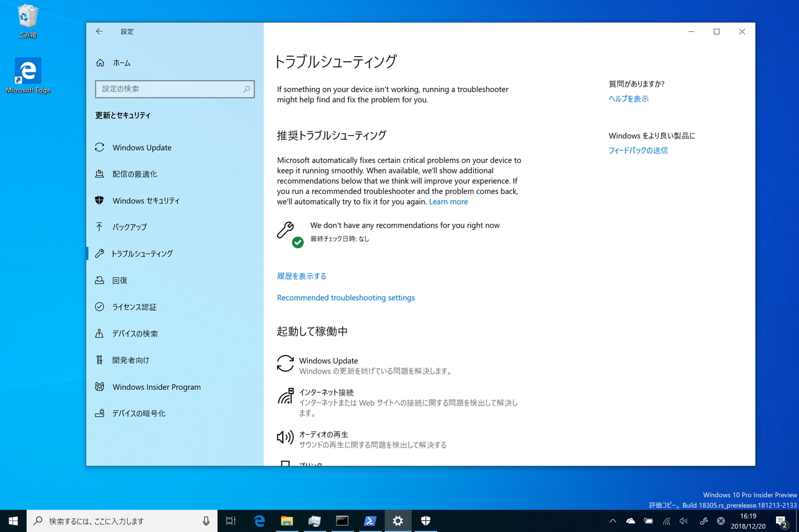Click the Learn more link
This screenshot has height=532, width=799.
tap(448, 202)
